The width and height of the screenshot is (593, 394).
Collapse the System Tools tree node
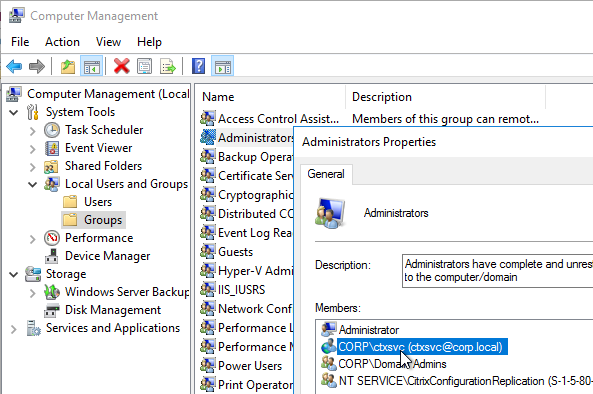coord(14,112)
